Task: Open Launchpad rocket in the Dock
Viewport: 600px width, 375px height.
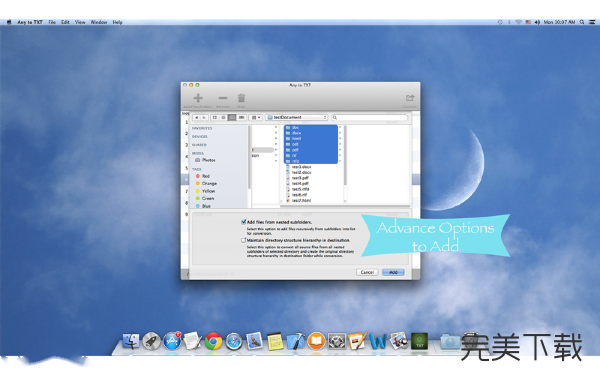Action: click(x=151, y=341)
